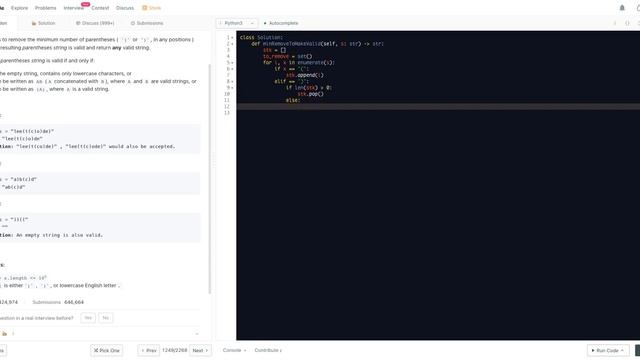
Task: Click the problem description scrollbar
Action: click(x=210, y=178)
